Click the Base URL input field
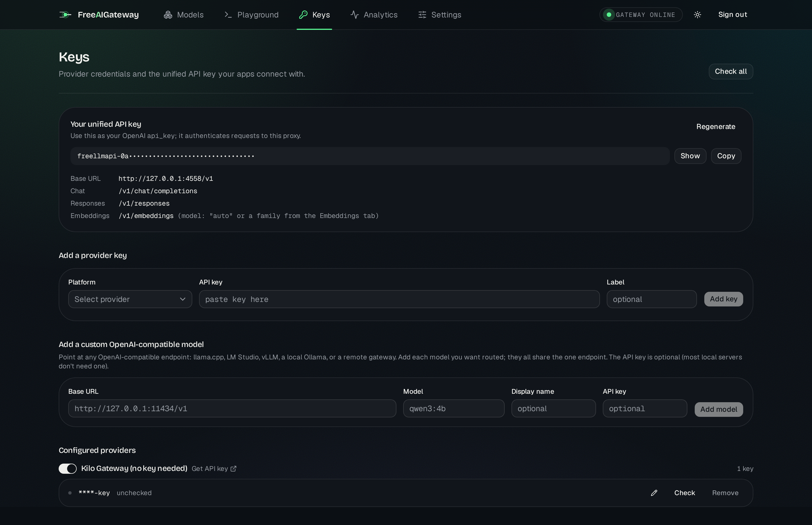Viewport: 812px width, 525px height. pos(232,409)
